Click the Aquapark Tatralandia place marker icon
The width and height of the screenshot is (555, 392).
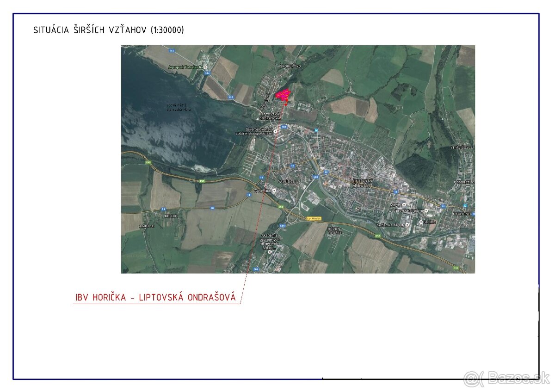tap(206, 67)
